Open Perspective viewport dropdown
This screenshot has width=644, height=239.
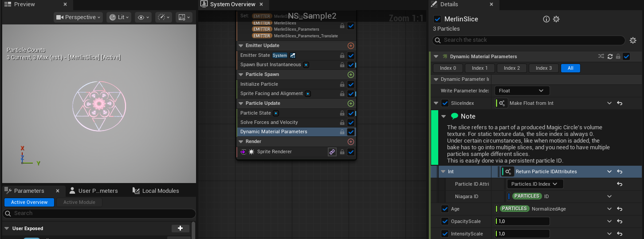coord(78,17)
